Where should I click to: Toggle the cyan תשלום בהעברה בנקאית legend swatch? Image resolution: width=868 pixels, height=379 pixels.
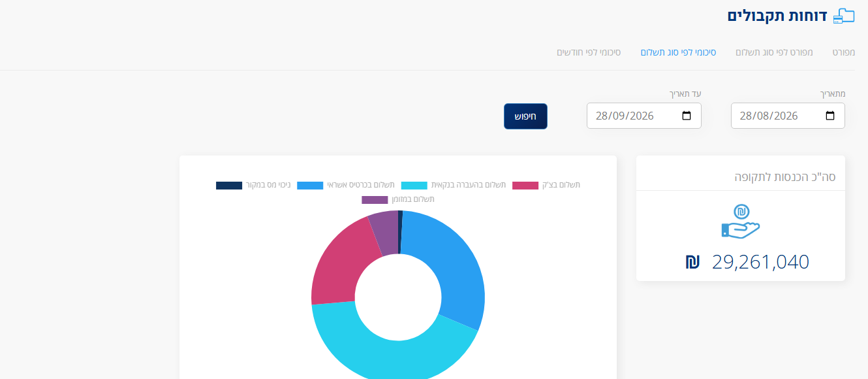pyautogui.click(x=414, y=186)
